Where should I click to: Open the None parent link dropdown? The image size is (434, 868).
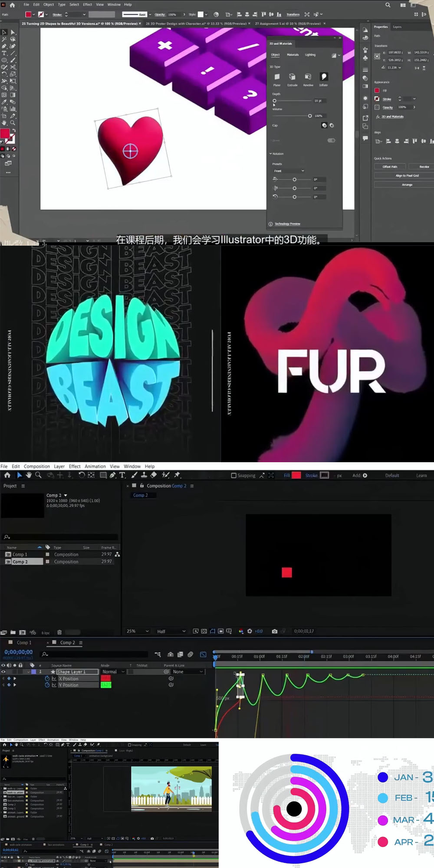(187, 671)
